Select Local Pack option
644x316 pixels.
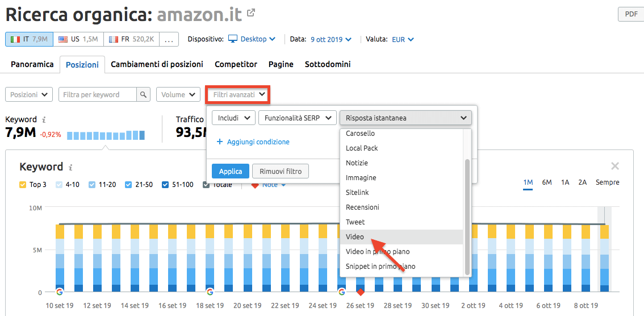click(402, 148)
